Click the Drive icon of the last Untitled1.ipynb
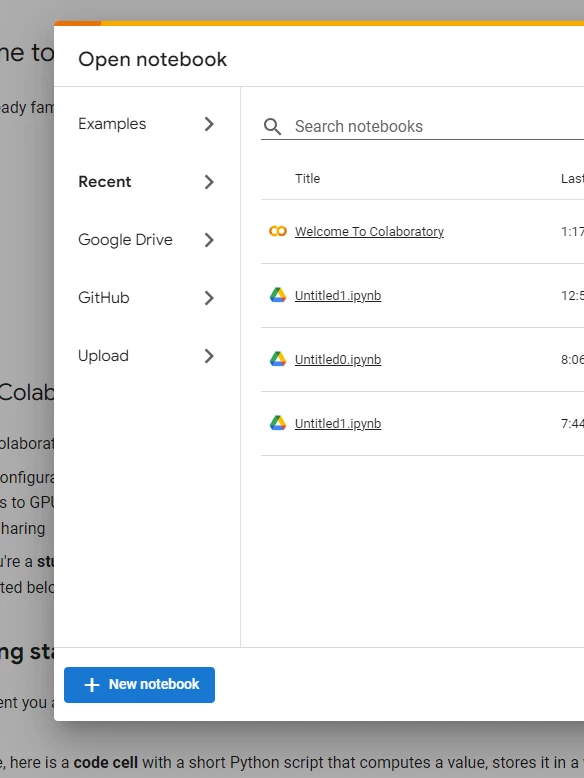The height and width of the screenshot is (778, 584). click(278, 423)
